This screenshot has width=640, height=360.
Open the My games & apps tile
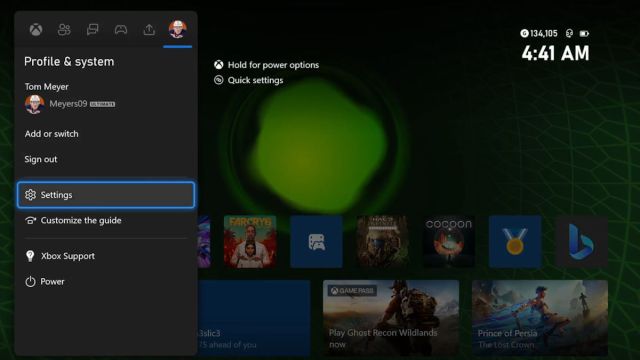click(316, 242)
